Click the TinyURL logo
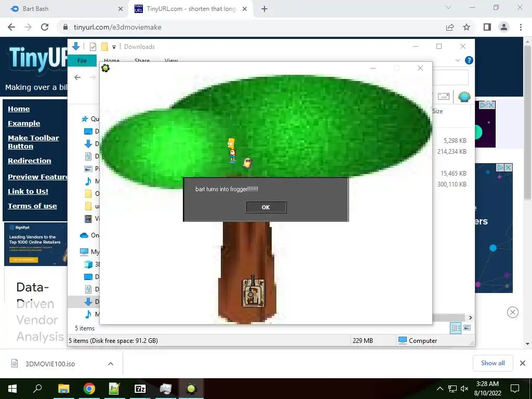 (x=38, y=59)
